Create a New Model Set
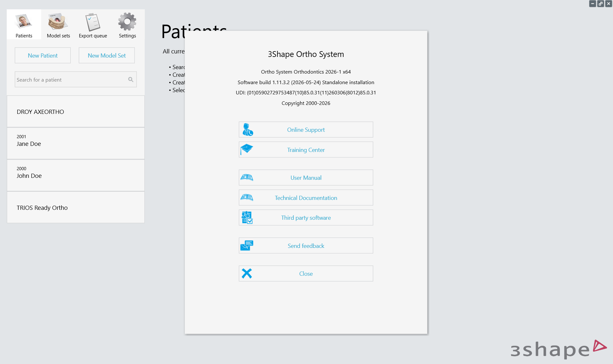Viewport: 613px width, 364px height. pos(107,55)
